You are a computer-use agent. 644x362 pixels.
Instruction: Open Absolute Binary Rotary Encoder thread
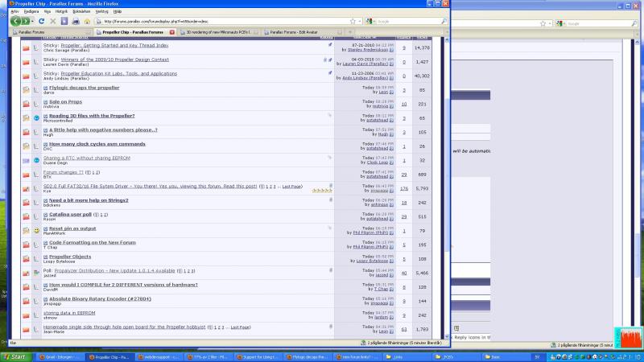[x=100, y=298]
